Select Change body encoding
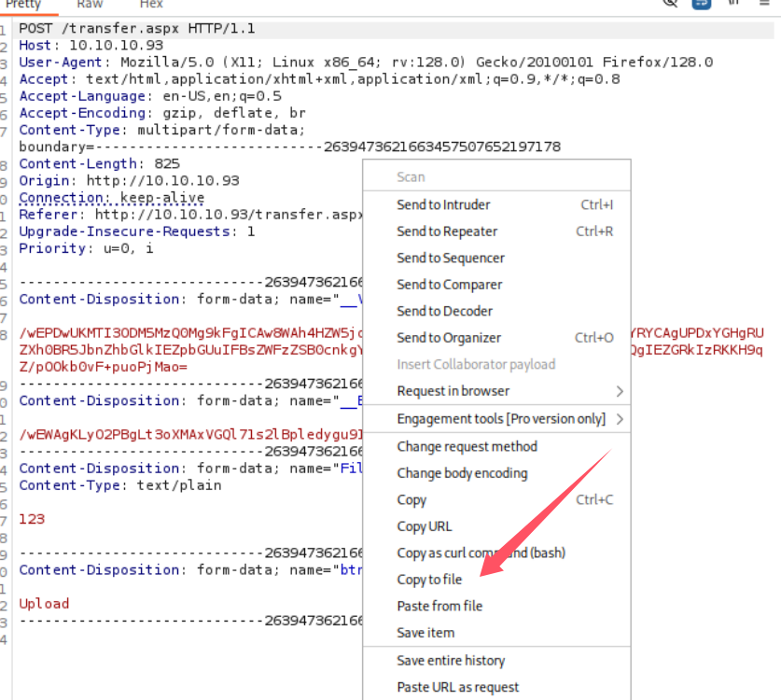Screen dimensions: 781x700 [462, 473]
